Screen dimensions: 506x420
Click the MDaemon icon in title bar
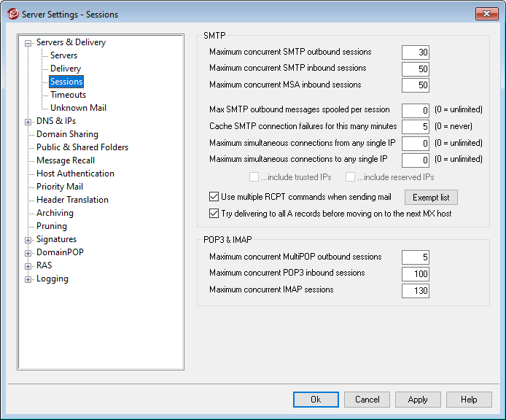pyautogui.click(x=12, y=14)
